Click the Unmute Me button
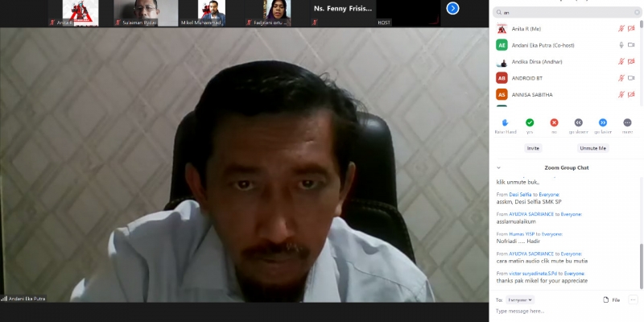The width and height of the screenshot is (644, 322). click(592, 148)
